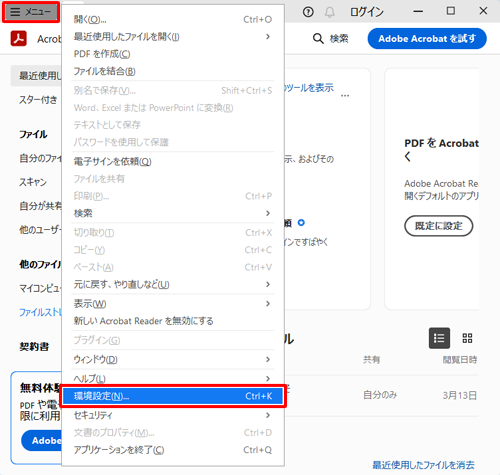Expand 元に戻す、やり直しなど submenu
Screen dimensions: 500x475
pos(173,284)
